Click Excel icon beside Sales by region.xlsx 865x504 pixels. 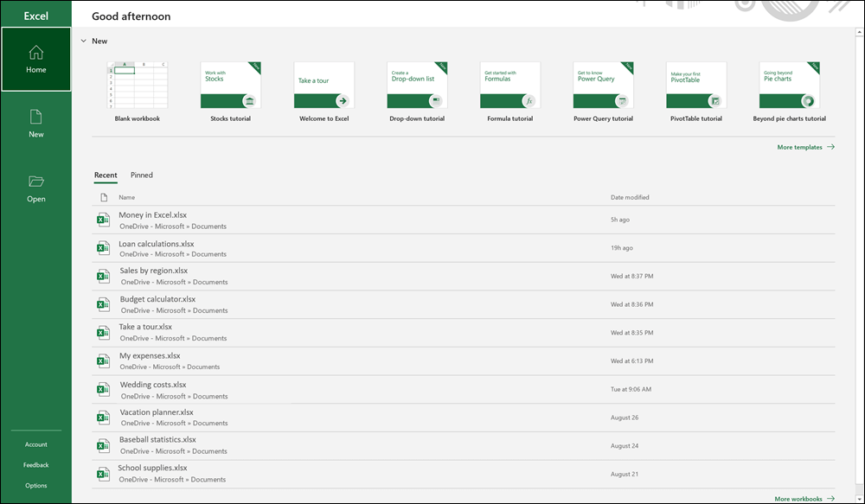103,277
